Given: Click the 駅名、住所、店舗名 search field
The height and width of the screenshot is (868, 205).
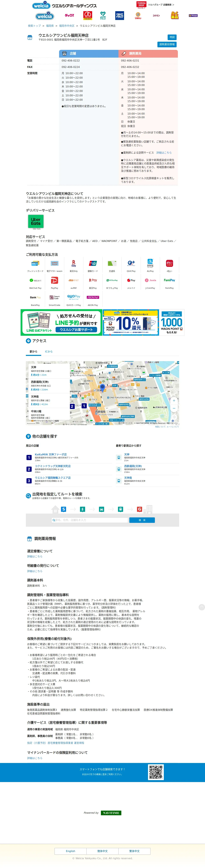Looking at the screenshot, I should coord(90,520).
